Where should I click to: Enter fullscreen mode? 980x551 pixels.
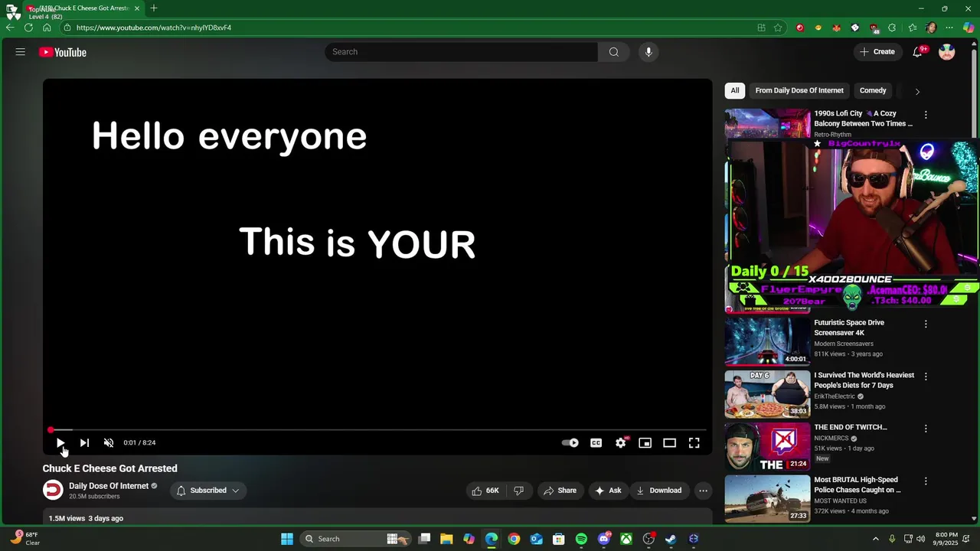point(694,442)
